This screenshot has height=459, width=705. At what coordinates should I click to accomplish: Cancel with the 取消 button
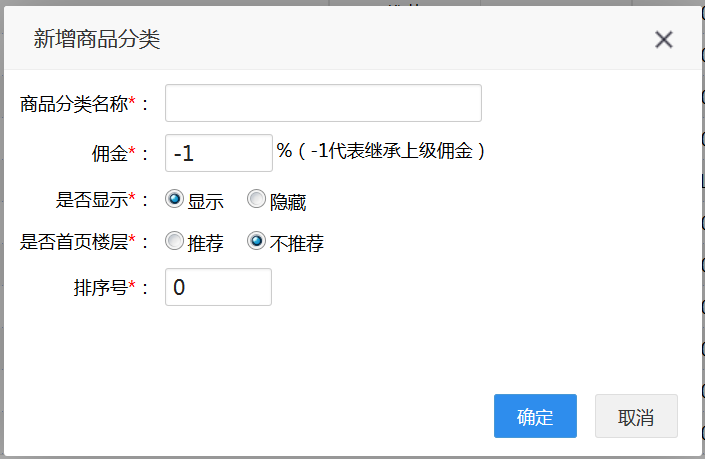[x=636, y=416]
